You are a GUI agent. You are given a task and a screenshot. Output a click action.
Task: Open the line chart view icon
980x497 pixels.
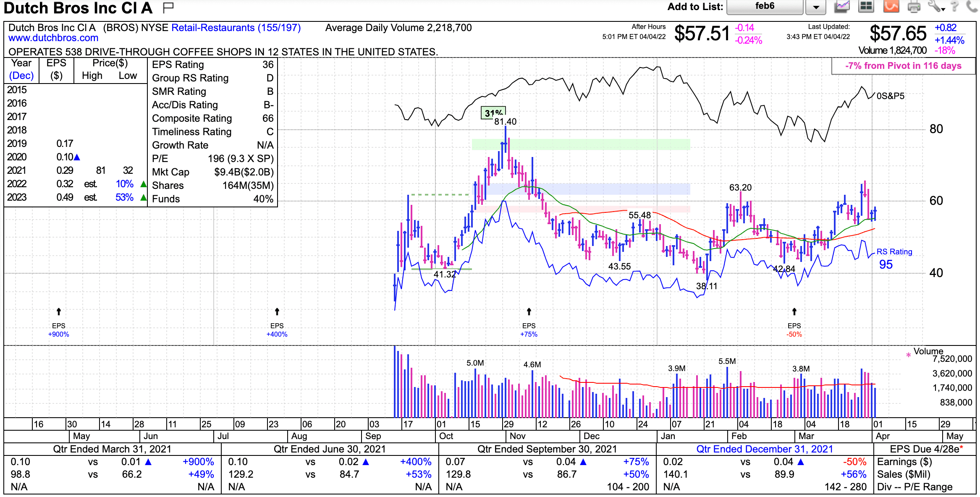pyautogui.click(x=842, y=6)
